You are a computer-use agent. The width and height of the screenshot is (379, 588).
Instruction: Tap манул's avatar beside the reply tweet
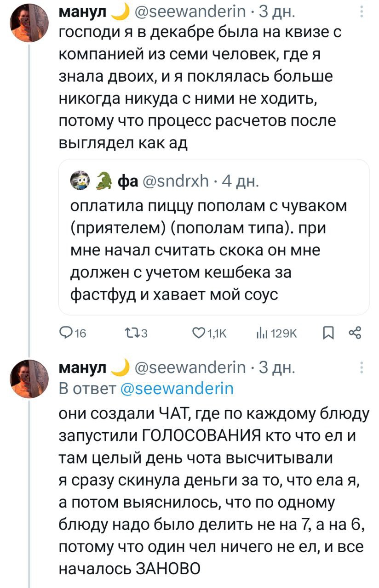(x=29, y=379)
